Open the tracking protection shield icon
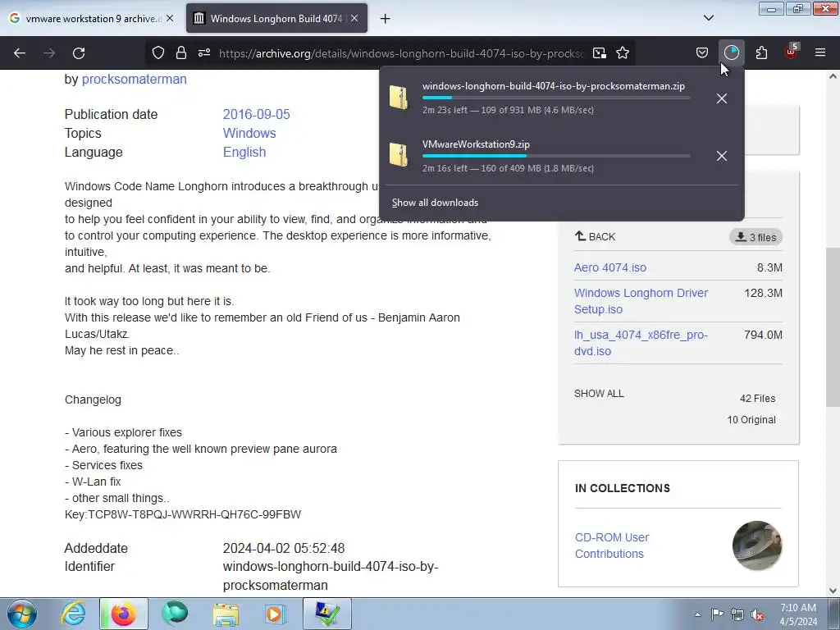This screenshot has height=630, width=840. pyautogui.click(x=158, y=53)
